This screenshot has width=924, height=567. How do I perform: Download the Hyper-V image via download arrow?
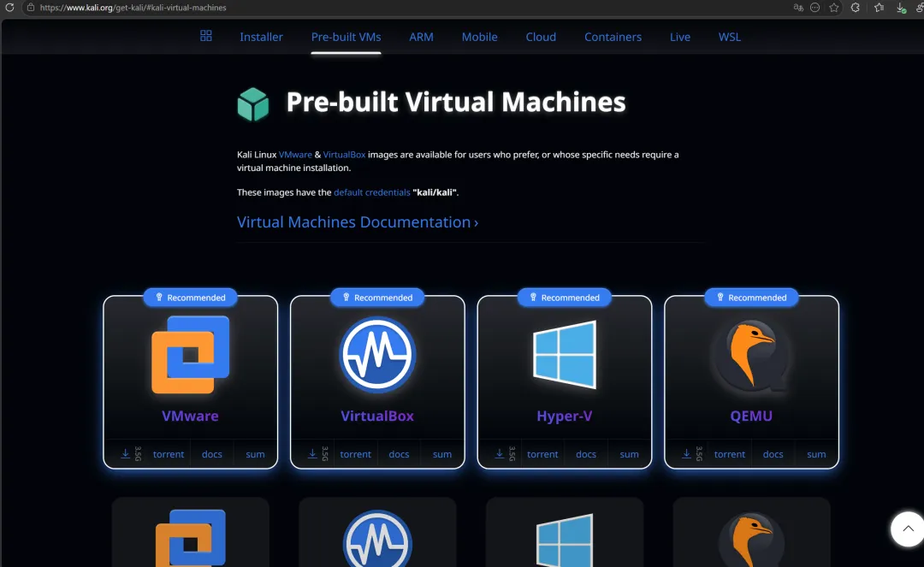pos(499,454)
